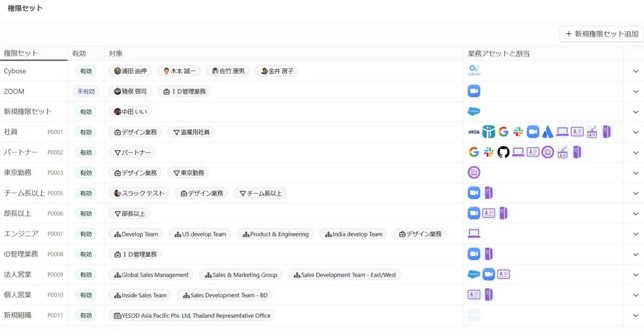Toggle the 未有効 status badge for ZOOM
The image size is (644, 330).
[x=86, y=91]
